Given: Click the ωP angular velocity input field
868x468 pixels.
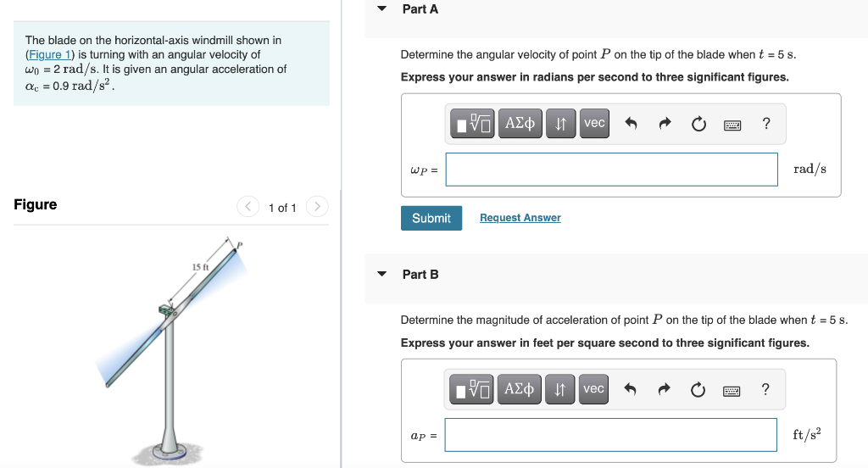Looking at the screenshot, I should click(612, 170).
